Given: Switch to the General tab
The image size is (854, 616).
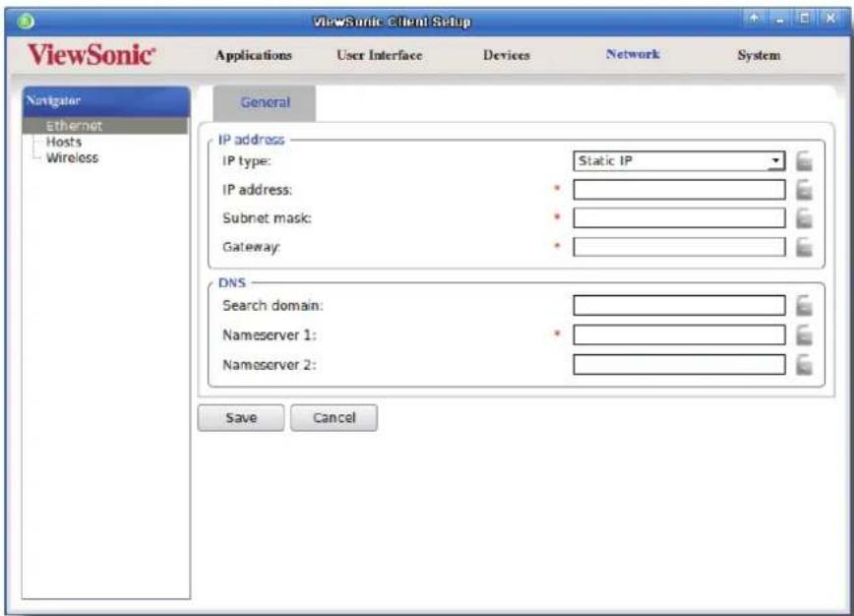Looking at the screenshot, I should point(265,102).
